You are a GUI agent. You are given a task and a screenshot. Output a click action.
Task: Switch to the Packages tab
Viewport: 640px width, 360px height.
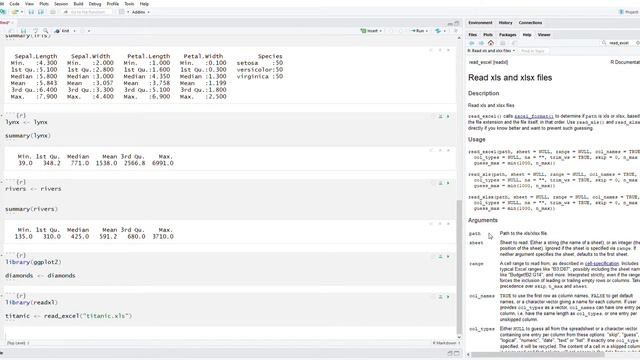[x=507, y=35]
